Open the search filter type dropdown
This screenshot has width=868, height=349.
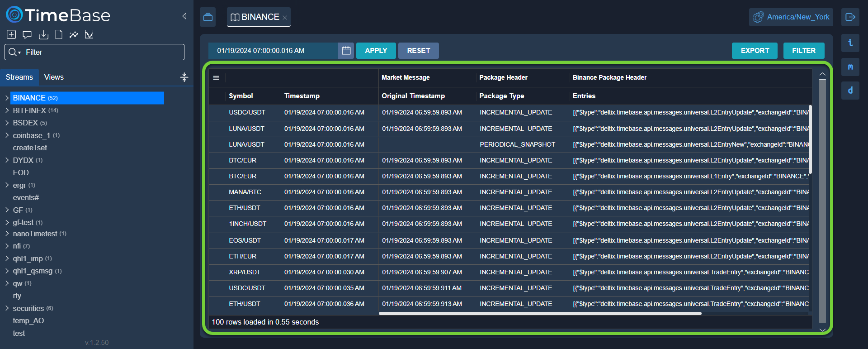coord(14,53)
